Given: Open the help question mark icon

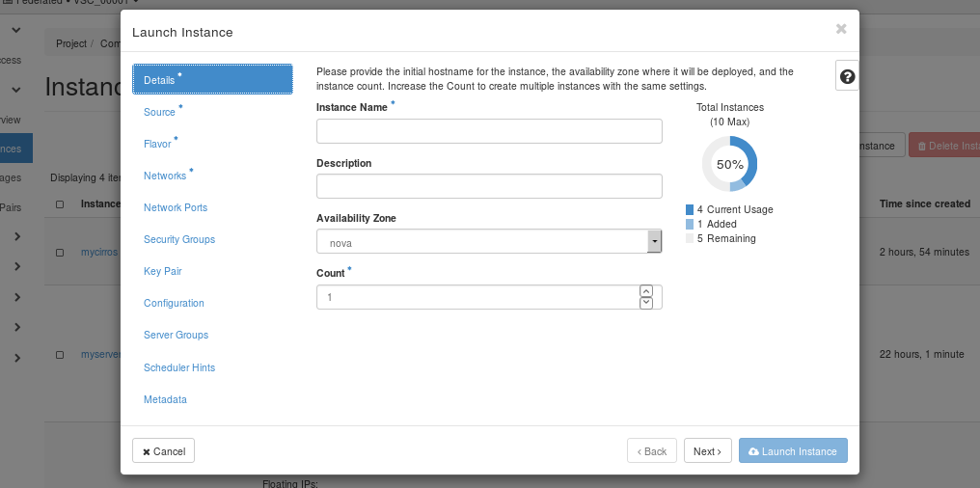Looking at the screenshot, I should (848, 77).
